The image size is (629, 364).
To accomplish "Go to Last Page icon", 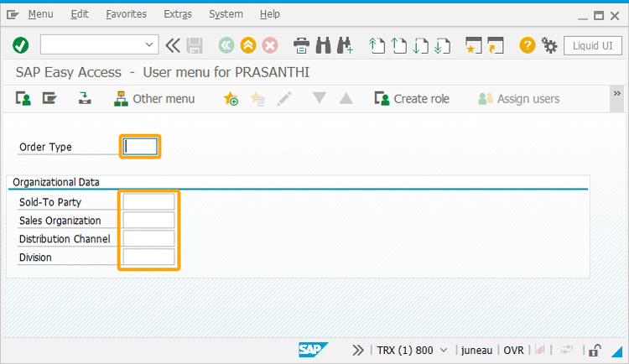I will [x=442, y=45].
